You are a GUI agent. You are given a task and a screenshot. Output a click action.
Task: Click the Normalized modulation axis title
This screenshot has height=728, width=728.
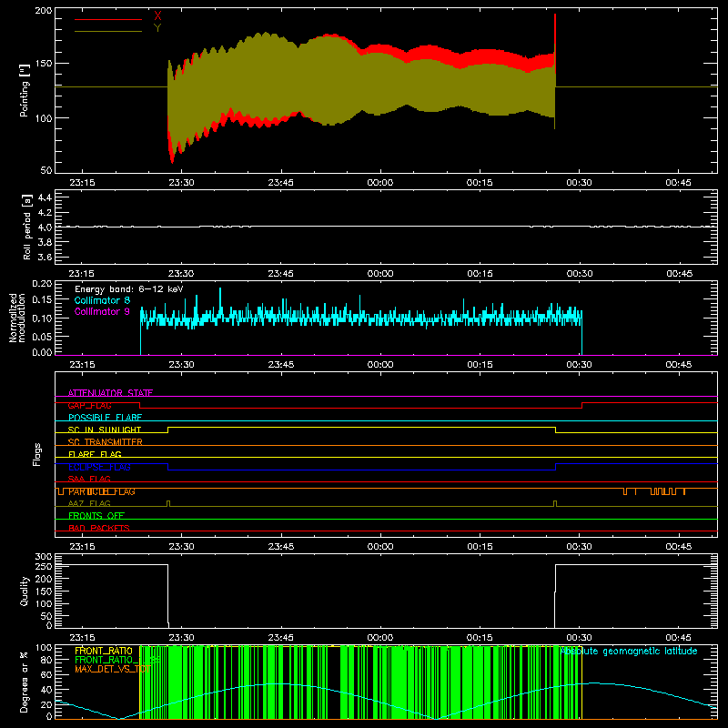tap(17, 318)
